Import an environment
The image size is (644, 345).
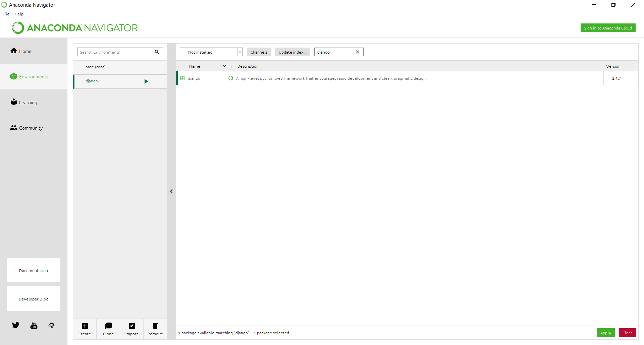click(131, 329)
